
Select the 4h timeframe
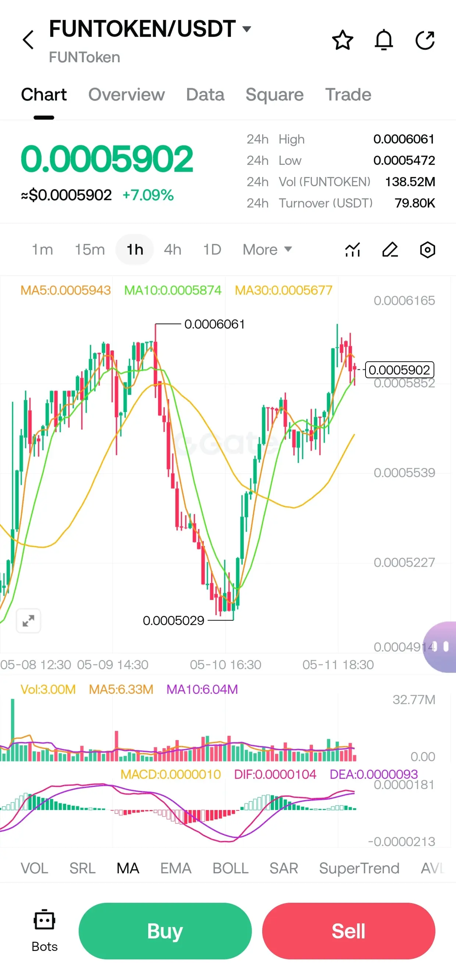172,249
